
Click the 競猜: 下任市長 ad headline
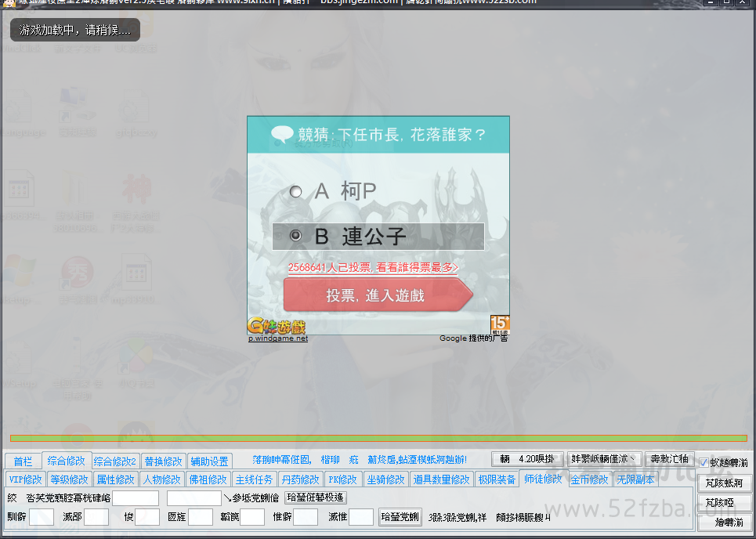point(392,135)
